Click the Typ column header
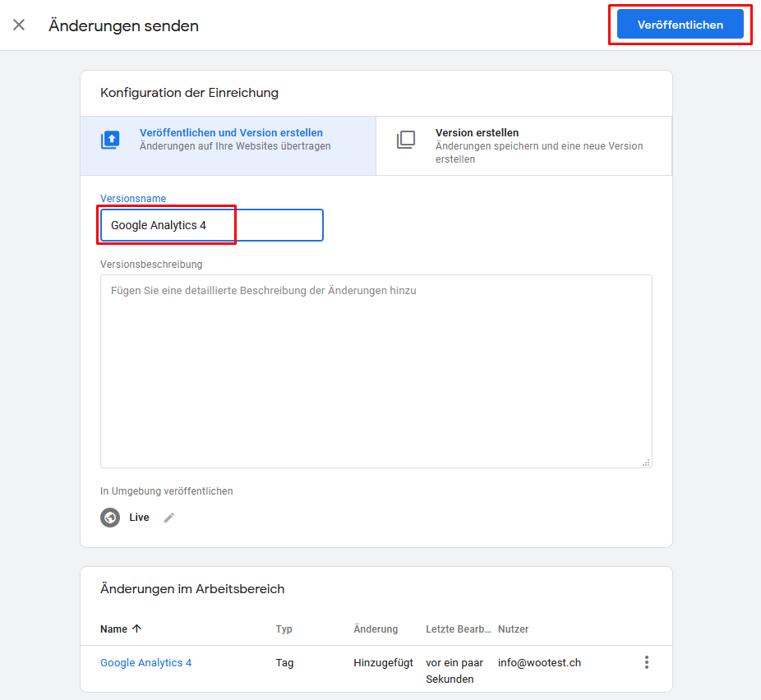 point(284,629)
